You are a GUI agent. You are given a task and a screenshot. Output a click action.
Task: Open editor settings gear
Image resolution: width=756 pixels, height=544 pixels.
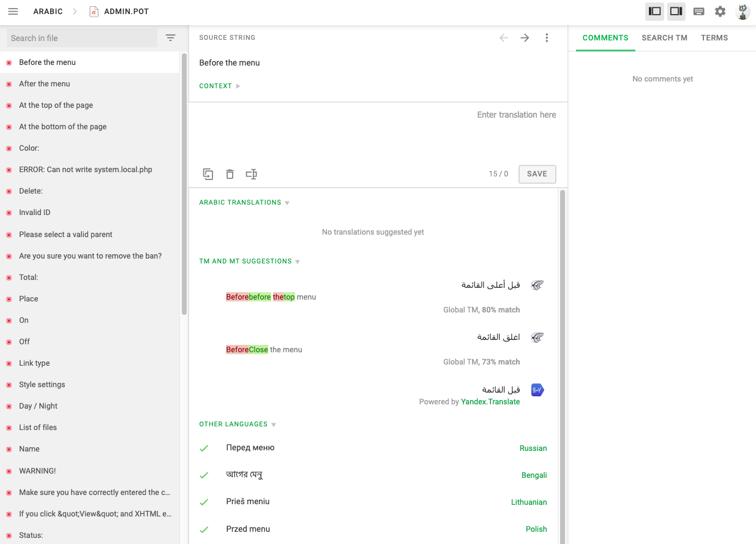click(x=720, y=12)
